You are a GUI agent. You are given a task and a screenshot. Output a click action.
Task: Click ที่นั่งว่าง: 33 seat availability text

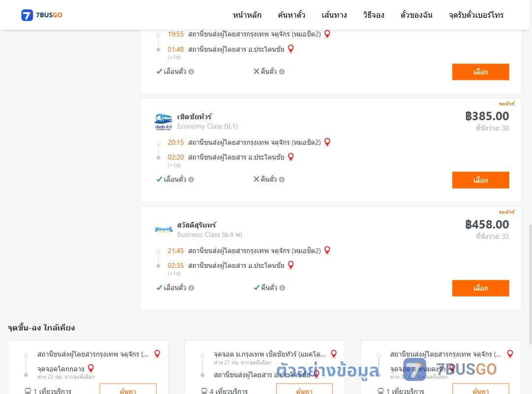[492, 236]
